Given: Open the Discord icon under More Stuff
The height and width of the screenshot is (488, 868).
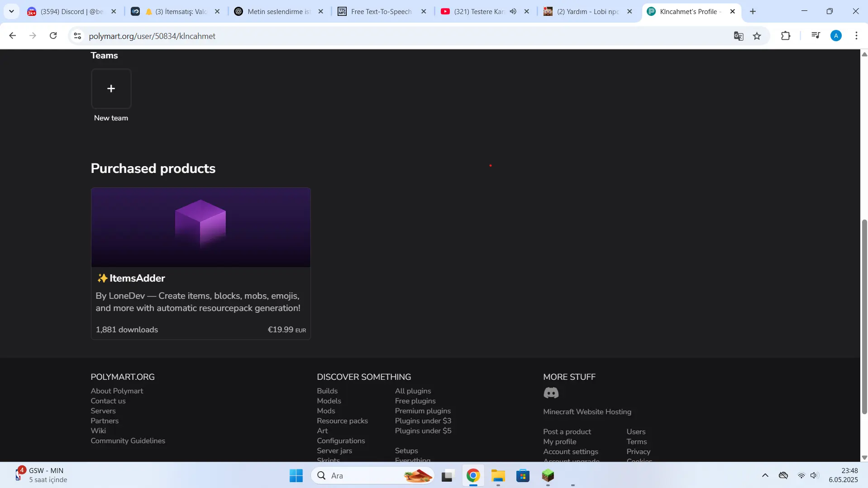Looking at the screenshot, I should click(551, 393).
